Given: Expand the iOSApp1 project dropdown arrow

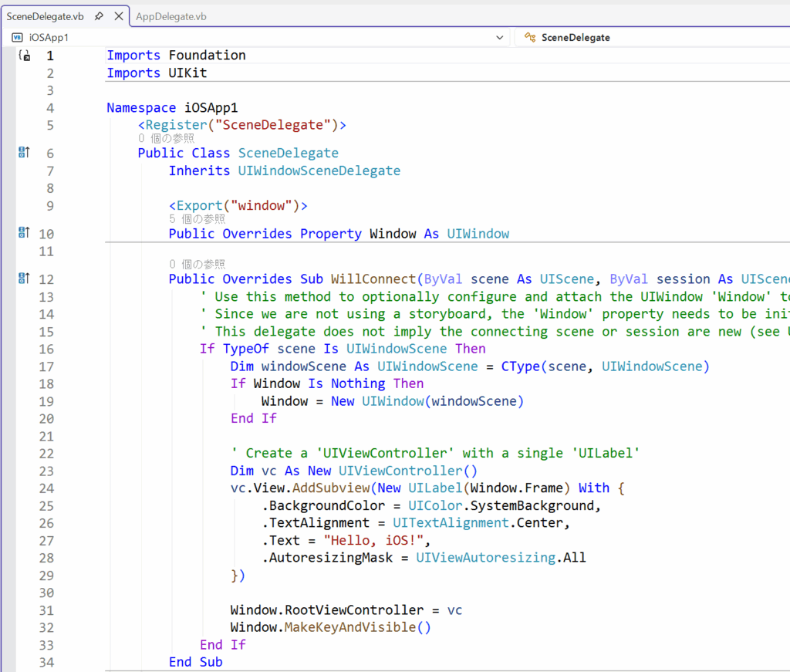Looking at the screenshot, I should (x=499, y=37).
